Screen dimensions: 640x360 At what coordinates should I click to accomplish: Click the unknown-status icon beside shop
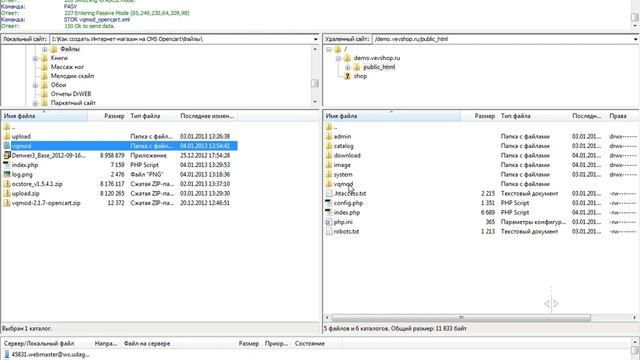[347, 76]
